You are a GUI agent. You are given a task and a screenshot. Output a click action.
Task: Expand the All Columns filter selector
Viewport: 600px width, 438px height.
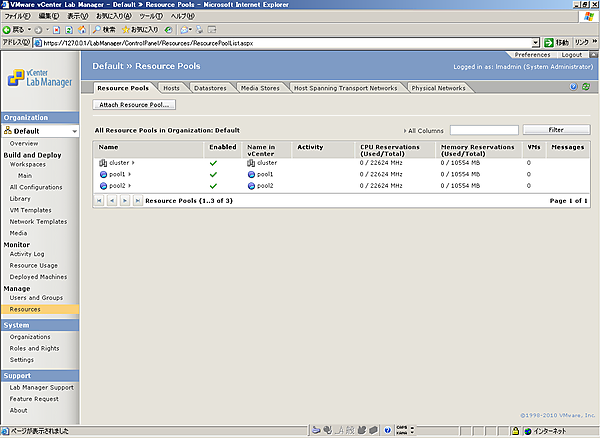[425, 130]
